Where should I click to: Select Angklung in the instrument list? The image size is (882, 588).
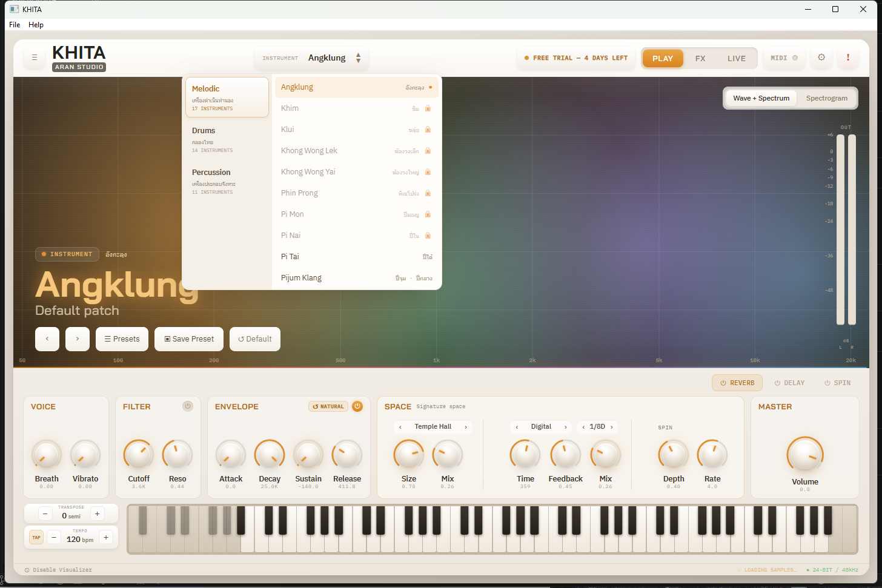[357, 87]
